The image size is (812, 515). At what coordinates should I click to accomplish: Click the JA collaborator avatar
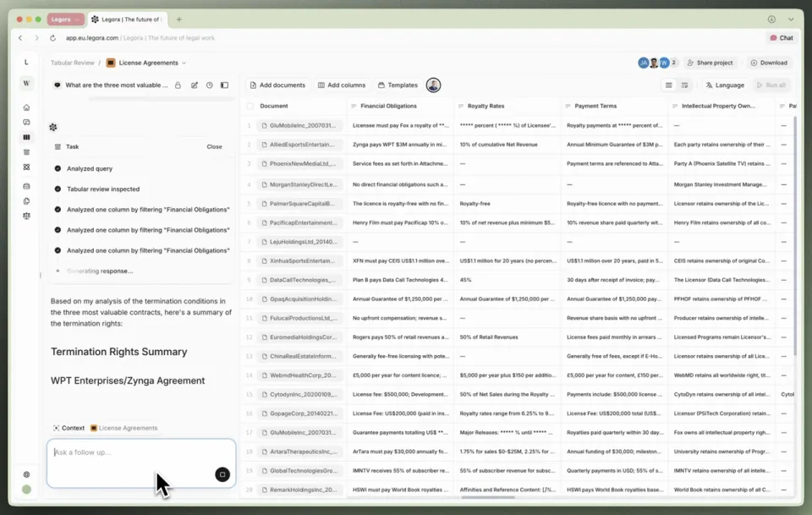pos(643,63)
